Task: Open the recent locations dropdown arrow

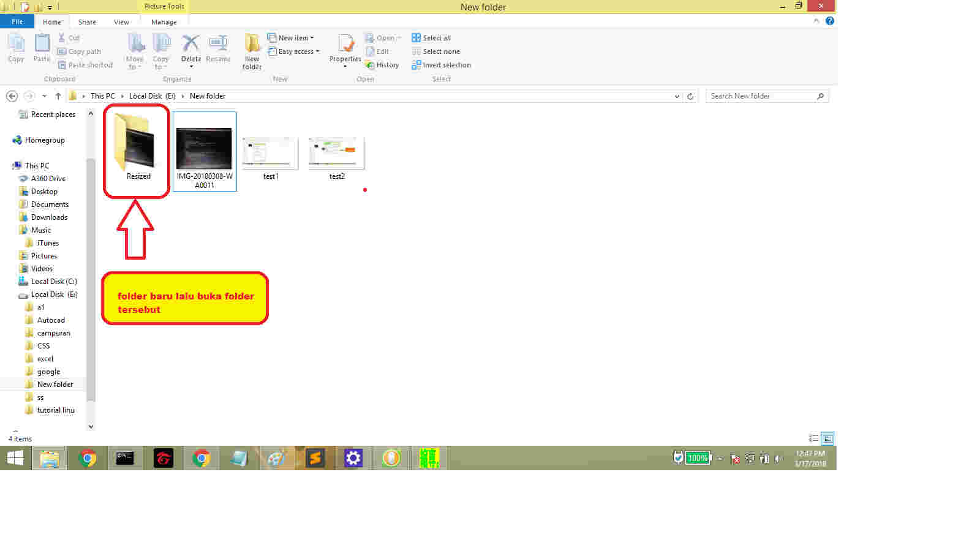Action: [44, 96]
